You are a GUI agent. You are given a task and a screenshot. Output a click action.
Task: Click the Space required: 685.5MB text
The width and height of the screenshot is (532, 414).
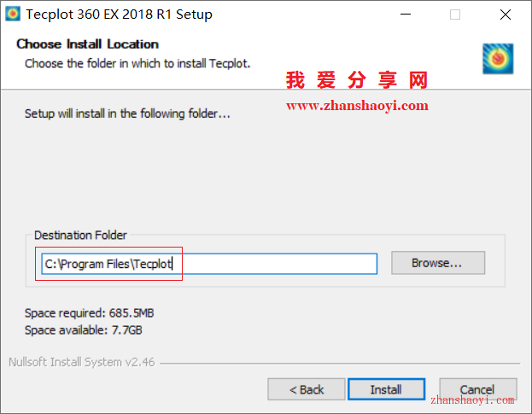[x=89, y=313]
